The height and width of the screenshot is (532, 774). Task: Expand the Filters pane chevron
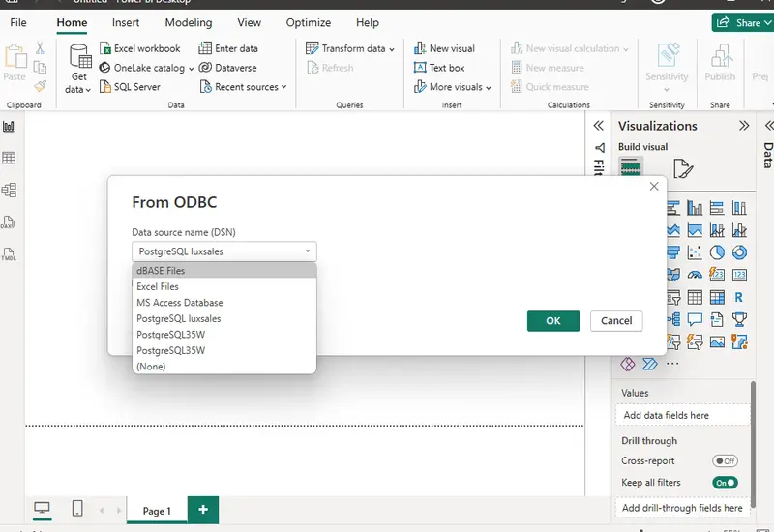(598, 126)
